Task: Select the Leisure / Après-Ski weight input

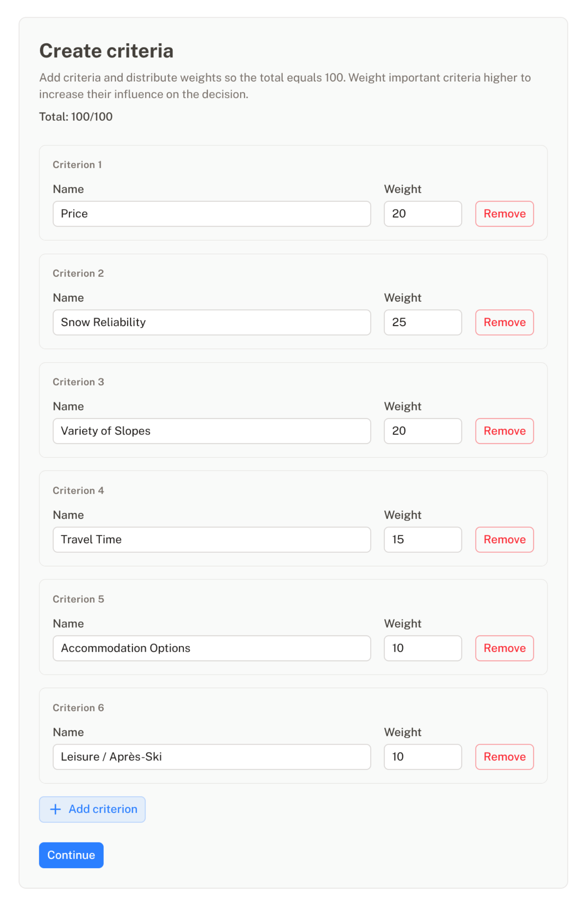Action: 422,757
